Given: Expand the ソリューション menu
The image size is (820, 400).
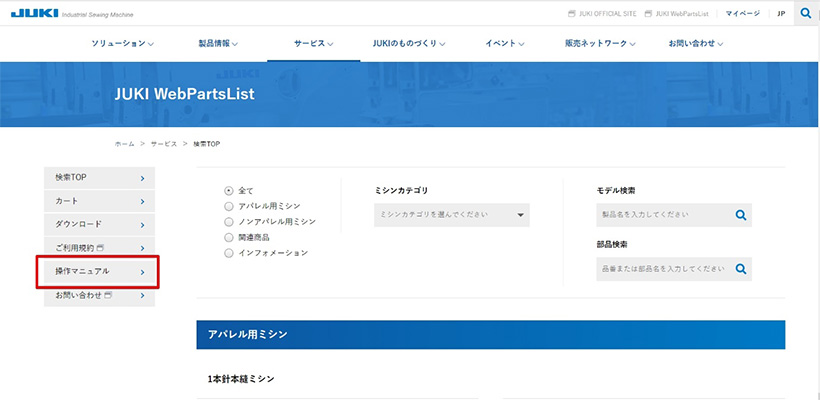Looking at the screenshot, I should coord(122,44).
